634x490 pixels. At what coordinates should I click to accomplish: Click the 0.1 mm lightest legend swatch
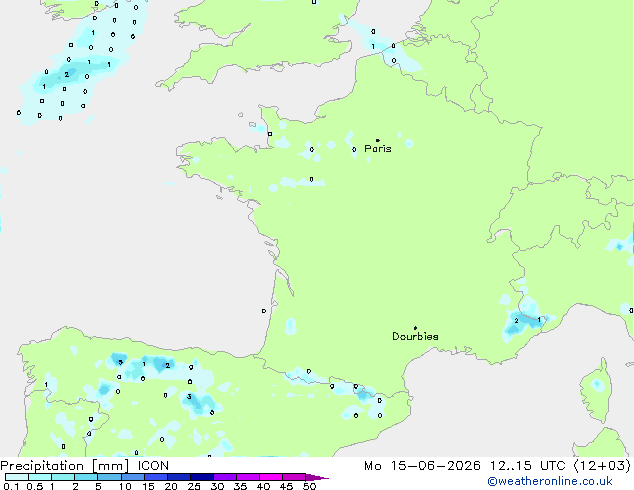[x=17, y=477]
